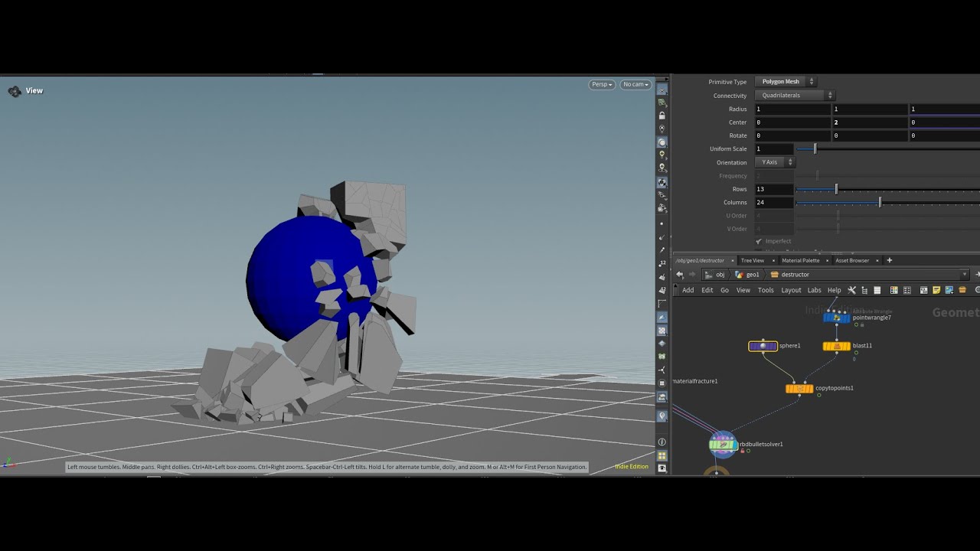Add a new pane tab with plus button
980x551 pixels.
point(889,260)
